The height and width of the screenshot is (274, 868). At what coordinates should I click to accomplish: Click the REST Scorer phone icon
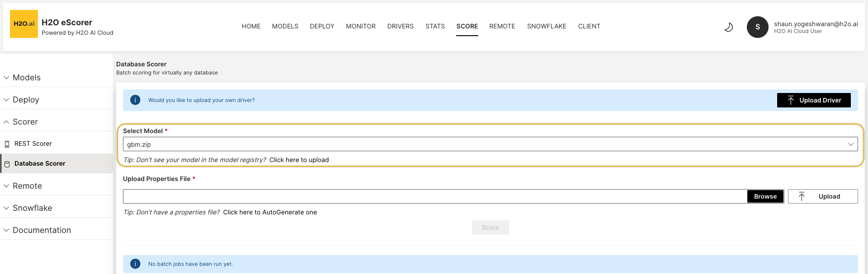click(x=7, y=144)
